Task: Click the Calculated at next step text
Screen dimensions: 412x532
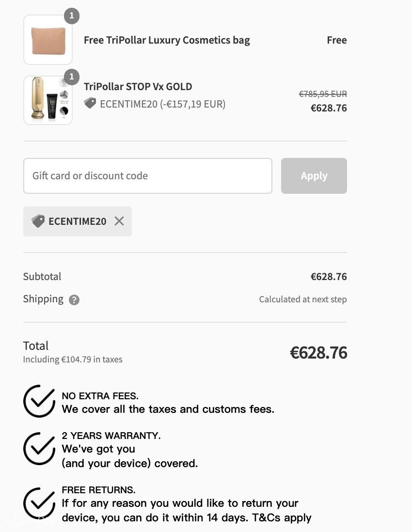Action: tap(303, 299)
